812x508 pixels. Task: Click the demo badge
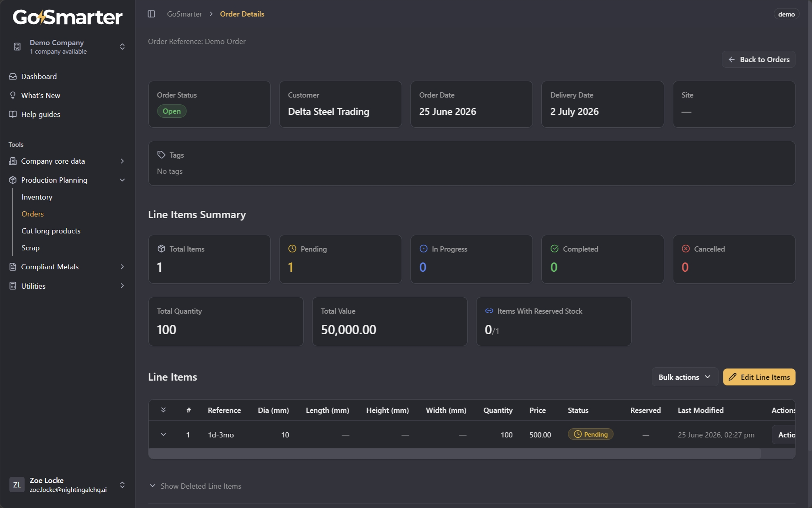[786, 14]
